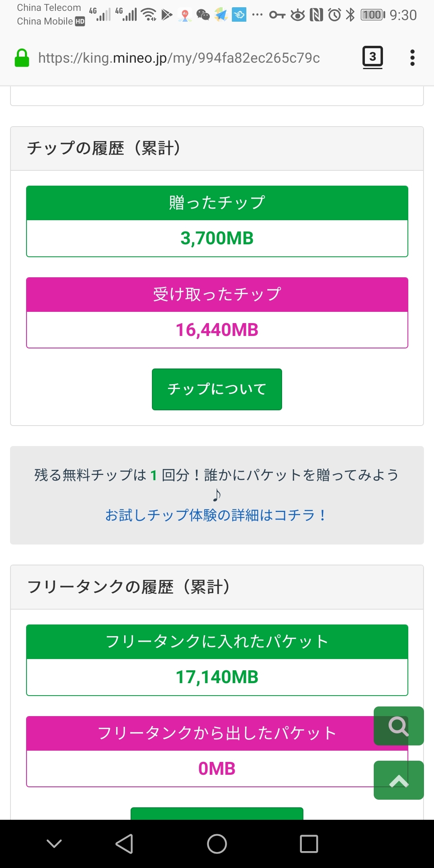Tap the green padlock security icon
The width and height of the screenshot is (434, 868).
22,58
